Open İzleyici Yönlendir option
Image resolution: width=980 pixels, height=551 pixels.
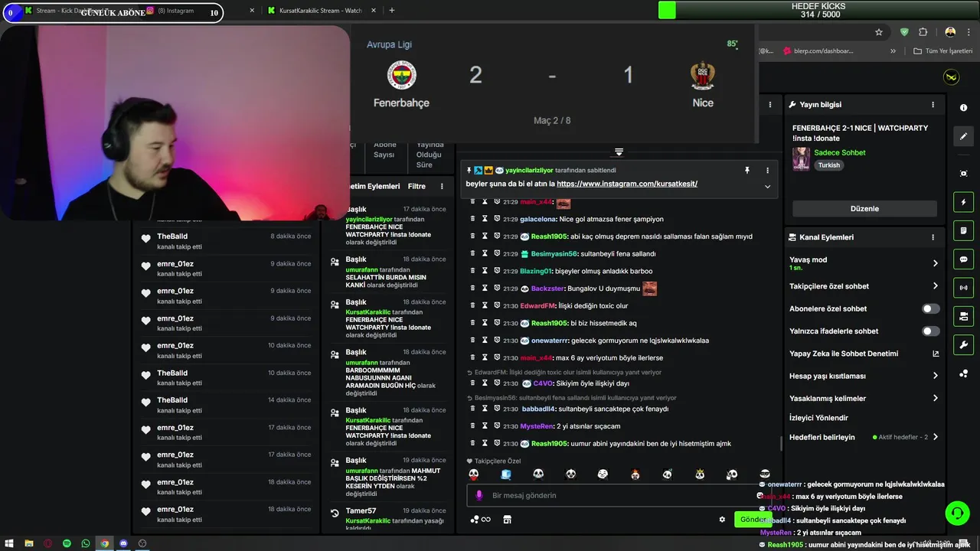[818, 418]
